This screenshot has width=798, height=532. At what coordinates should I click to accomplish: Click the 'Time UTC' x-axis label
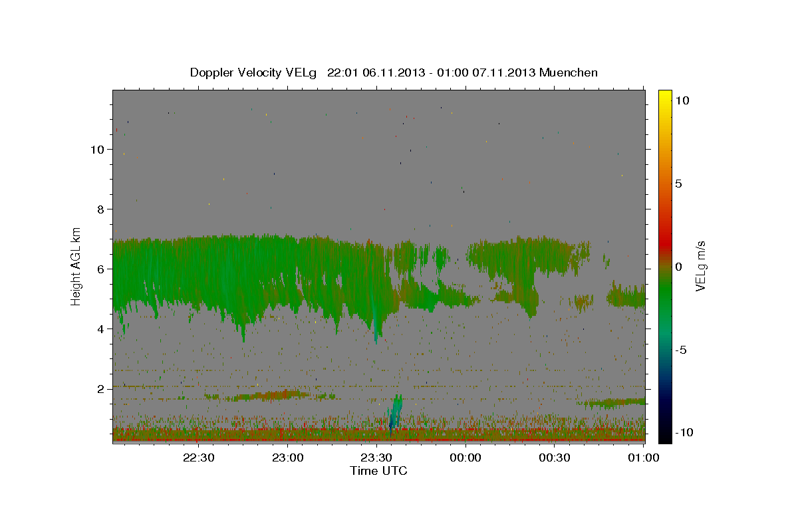pyautogui.click(x=378, y=471)
